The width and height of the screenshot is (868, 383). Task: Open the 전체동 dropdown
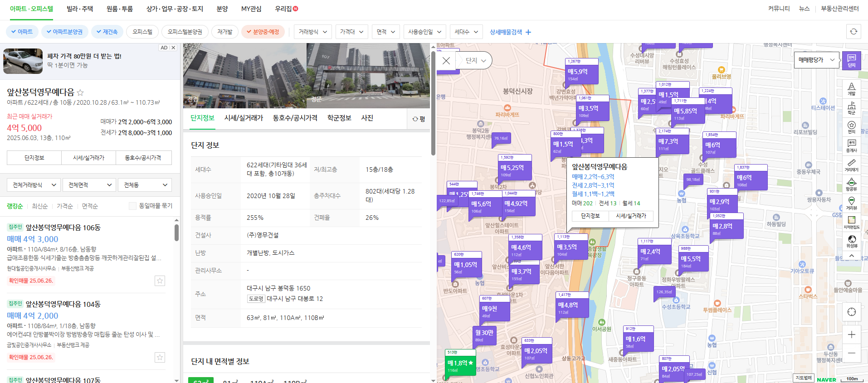pos(145,185)
